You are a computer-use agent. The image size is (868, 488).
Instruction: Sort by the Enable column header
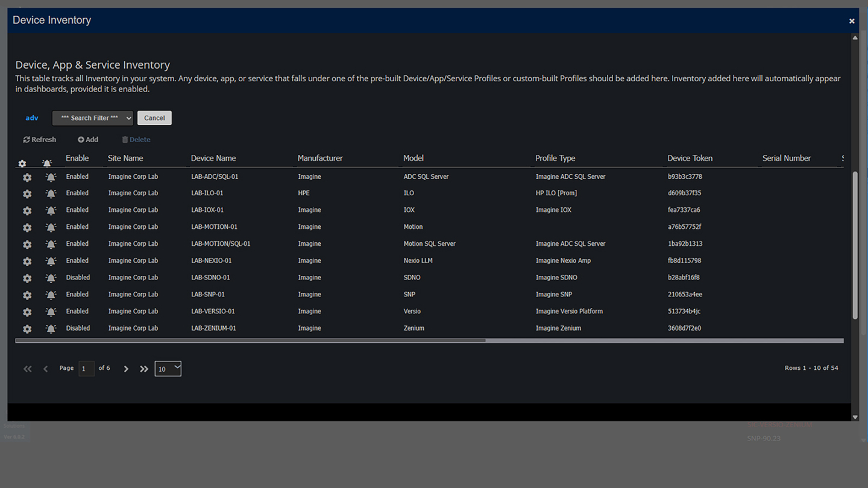(x=77, y=158)
